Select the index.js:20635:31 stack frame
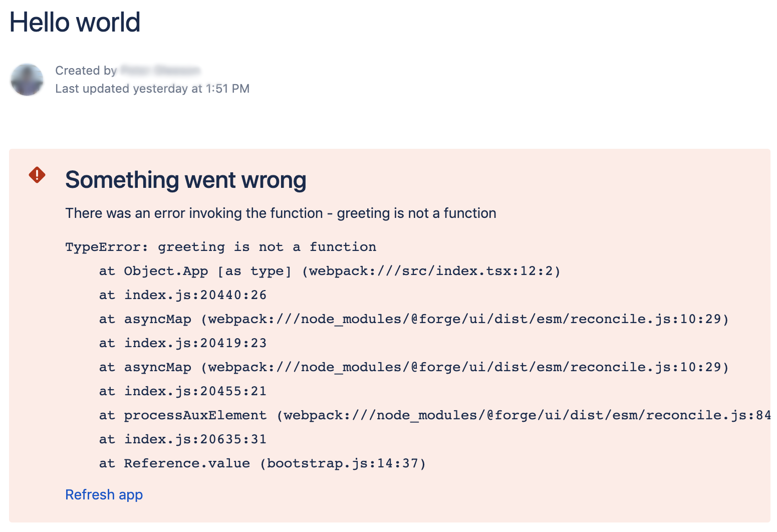 tap(182, 439)
